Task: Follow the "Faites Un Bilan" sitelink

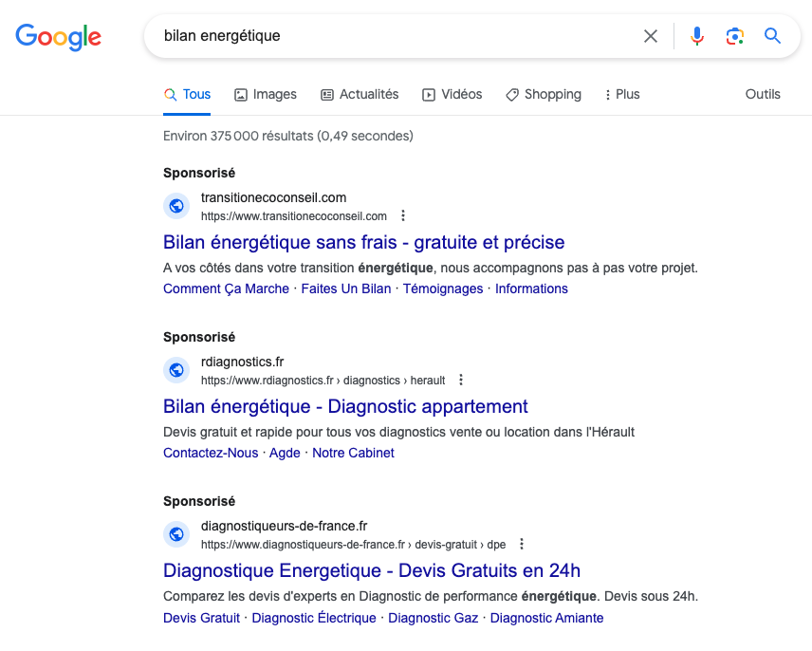Action: point(345,288)
